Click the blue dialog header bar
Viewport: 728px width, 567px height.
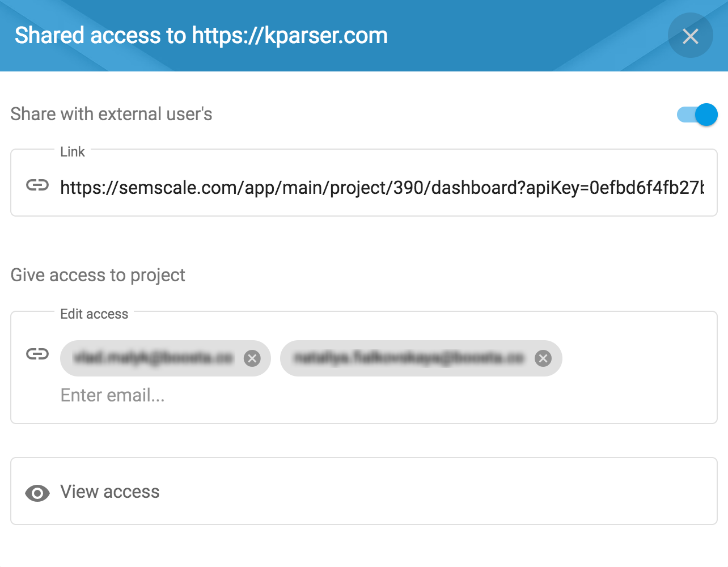point(510,35)
